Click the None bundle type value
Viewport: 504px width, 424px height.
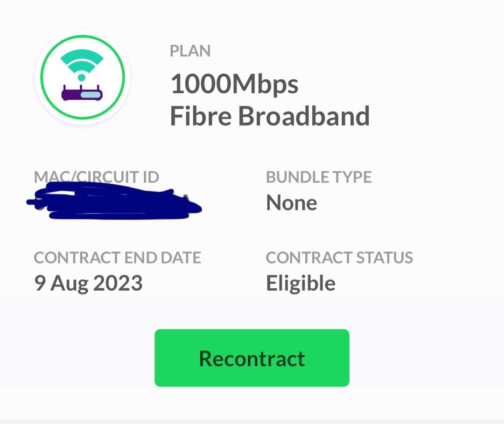point(291,202)
